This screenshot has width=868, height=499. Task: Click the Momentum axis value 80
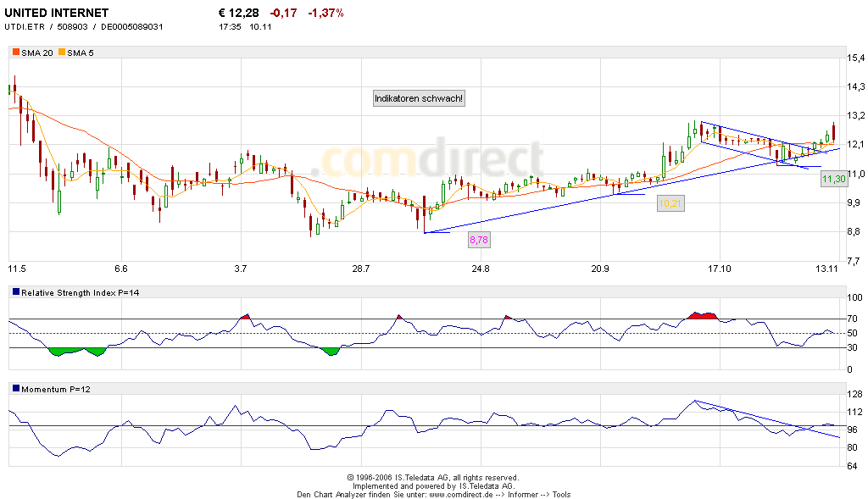click(x=853, y=448)
